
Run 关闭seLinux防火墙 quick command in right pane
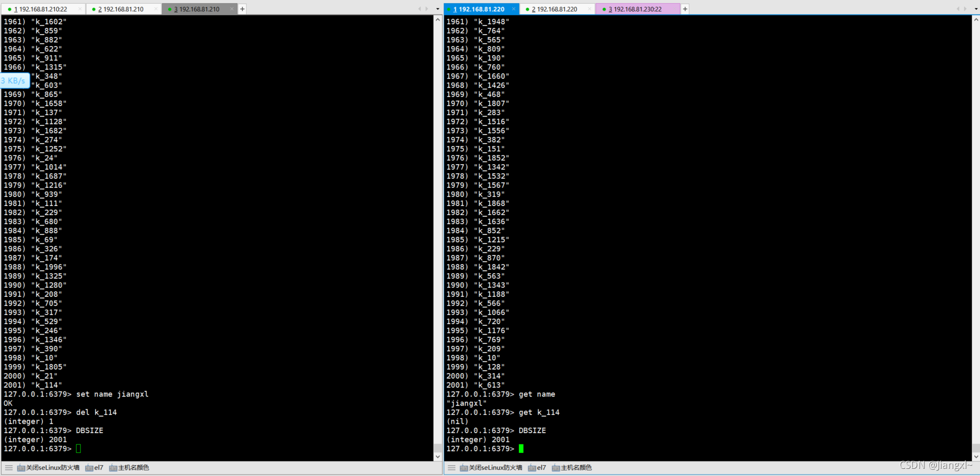[491, 468]
